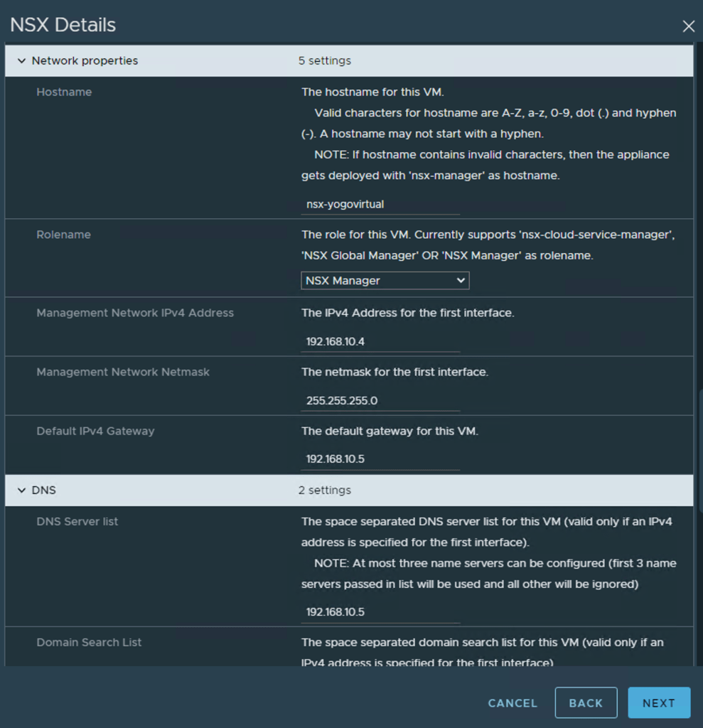Click the Rolename setting label
Viewport: 703px width, 728px height.
[x=63, y=235]
